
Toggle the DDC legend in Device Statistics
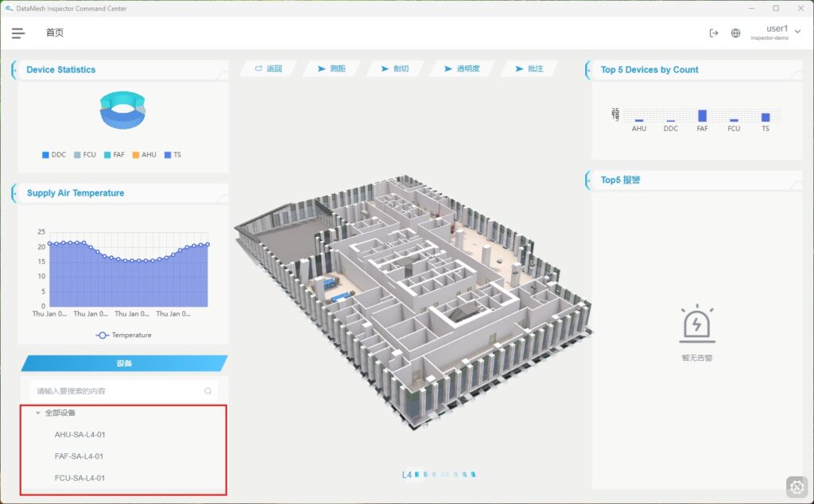click(54, 155)
